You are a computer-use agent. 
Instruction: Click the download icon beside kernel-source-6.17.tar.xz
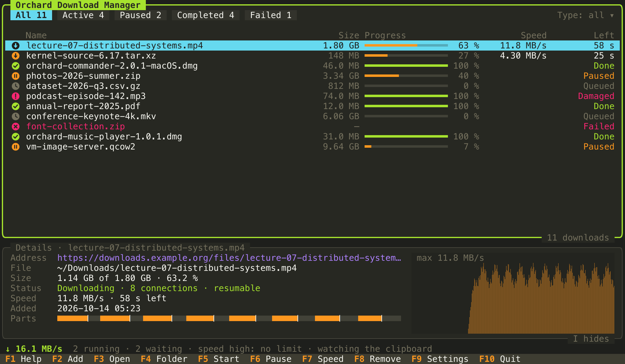16,56
